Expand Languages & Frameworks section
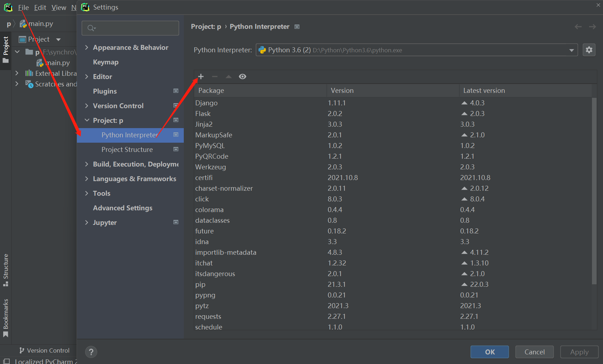The height and width of the screenshot is (364, 603). pos(87,179)
